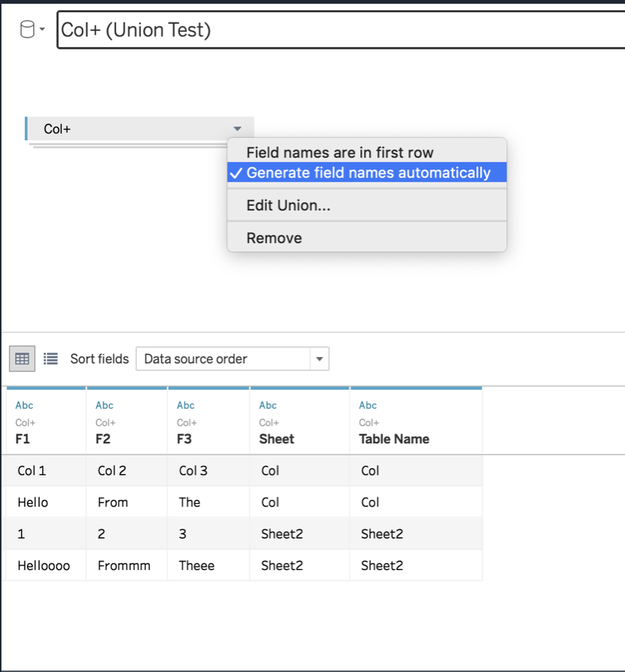Click the F1 column header name

[x=23, y=439]
